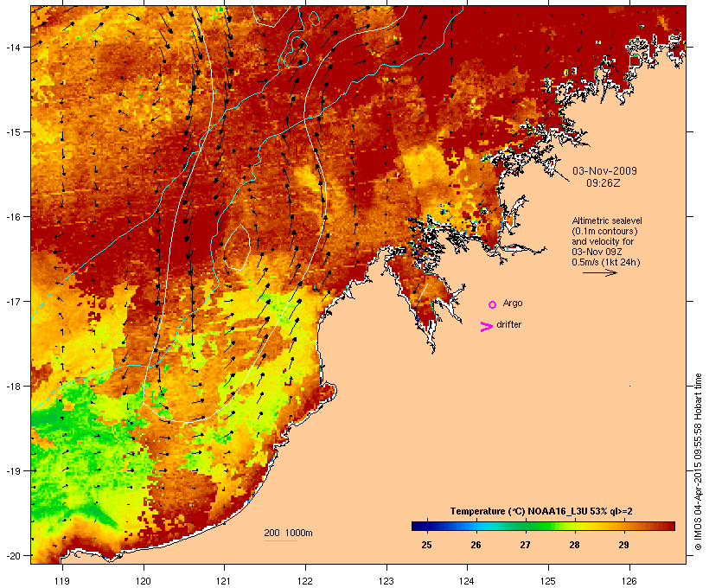Click the -18 latitude axis label
Screen dimensions: 709x588
(x=12, y=386)
